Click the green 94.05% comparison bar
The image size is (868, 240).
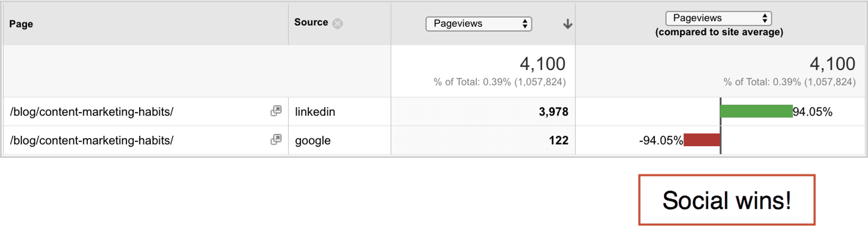pyautogui.click(x=756, y=111)
